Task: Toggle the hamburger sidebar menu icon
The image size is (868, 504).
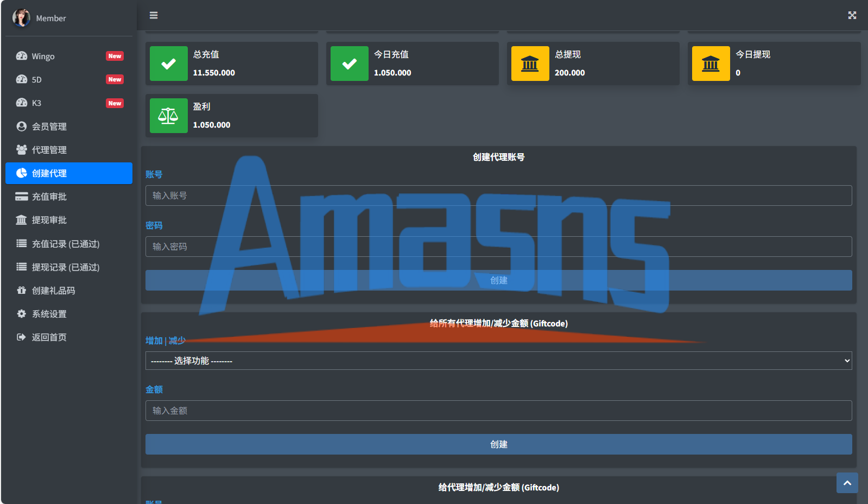Action: [154, 15]
